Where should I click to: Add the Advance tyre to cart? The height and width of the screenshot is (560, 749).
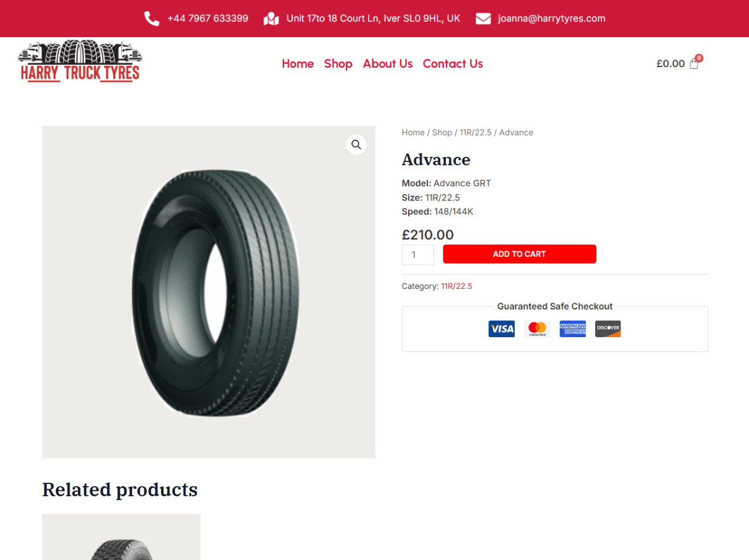click(520, 254)
